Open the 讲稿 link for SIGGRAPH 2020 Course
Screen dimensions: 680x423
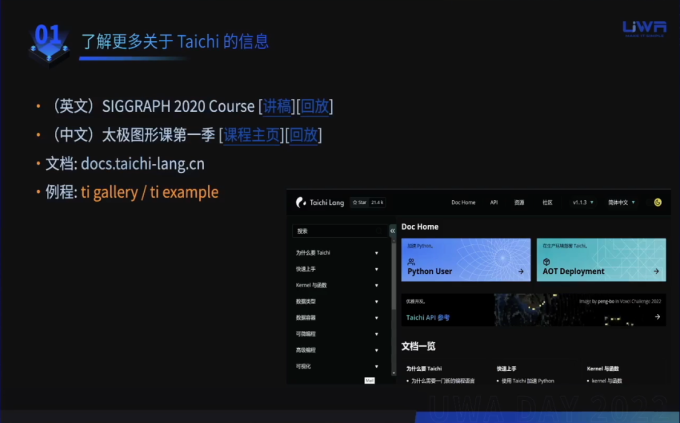(x=277, y=106)
